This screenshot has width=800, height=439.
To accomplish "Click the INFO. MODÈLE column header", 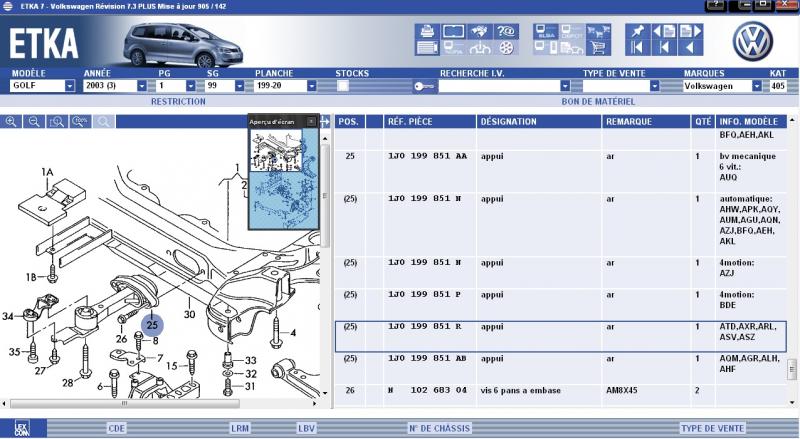I will pyautogui.click(x=751, y=121).
